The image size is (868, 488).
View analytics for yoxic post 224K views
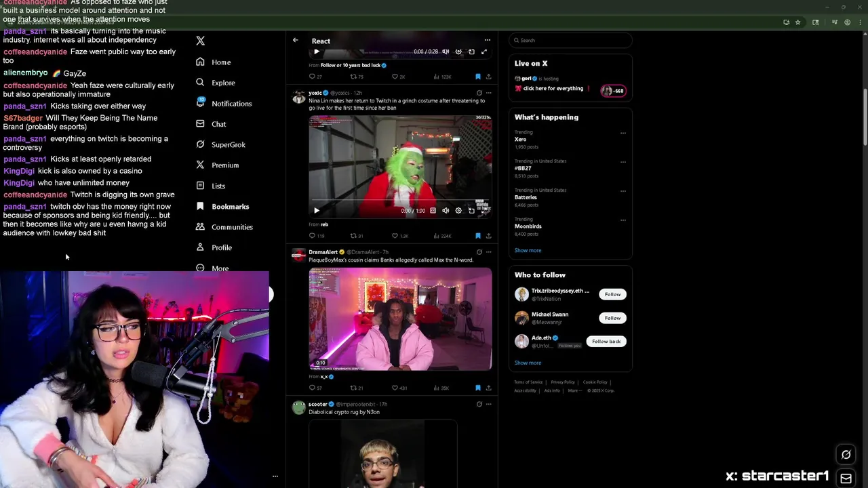tap(443, 236)
